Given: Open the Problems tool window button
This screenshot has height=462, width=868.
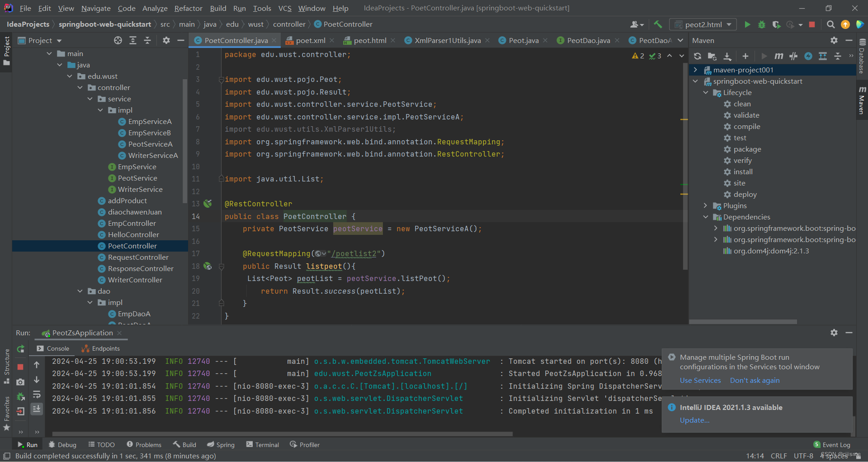Looking at the screenshot, I should click(x=144, y=444).
